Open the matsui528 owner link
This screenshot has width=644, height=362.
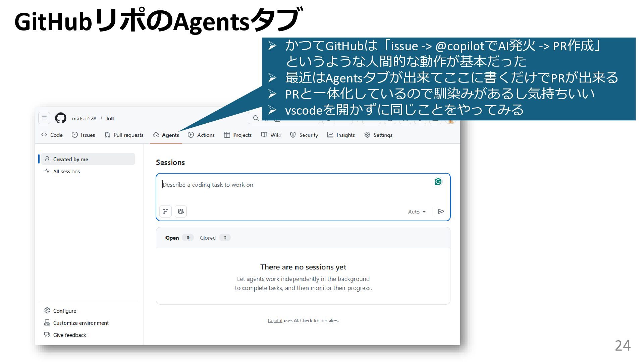(84, 118)
